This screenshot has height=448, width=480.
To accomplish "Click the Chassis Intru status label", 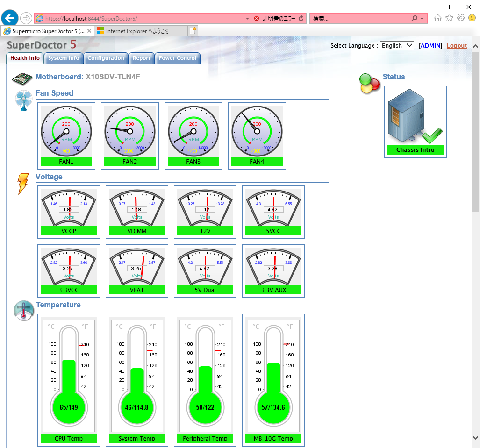I will tap(416, 149).
